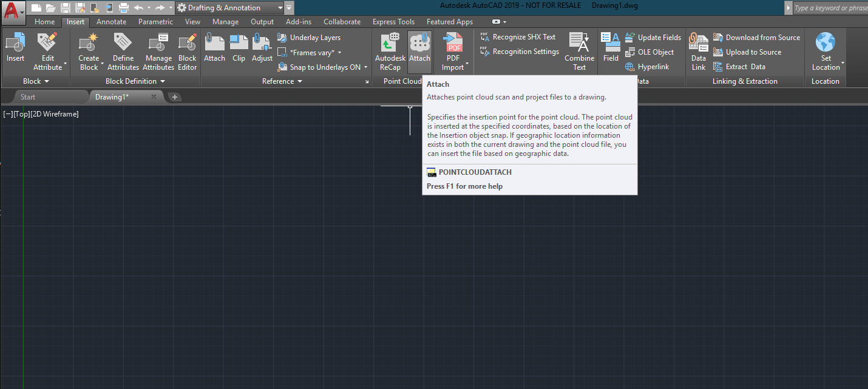Viewport: 868px width, 389px height.
Task: Close the Drawing1 file tab
Action: pyautogui.click(x=154, y=97)
